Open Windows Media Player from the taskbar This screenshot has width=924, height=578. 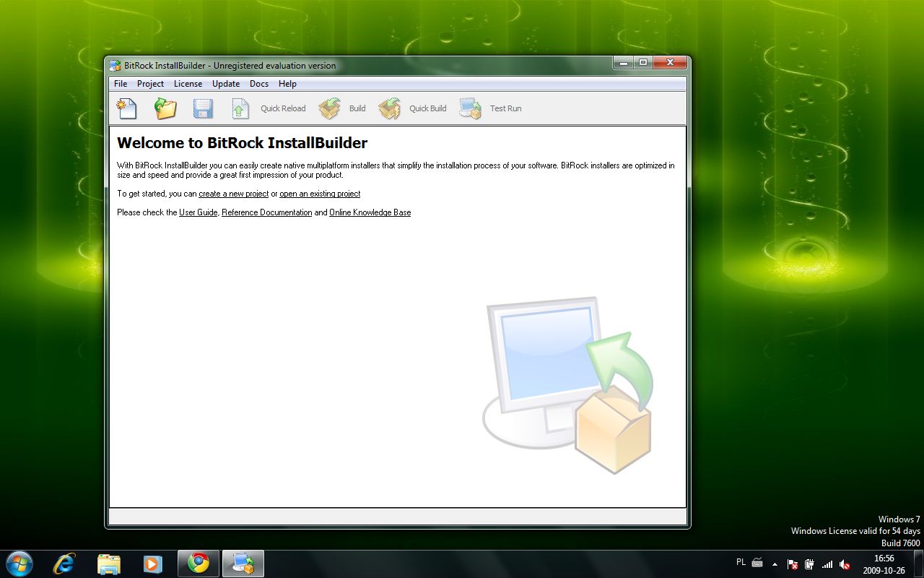click(x=152, y=564)
